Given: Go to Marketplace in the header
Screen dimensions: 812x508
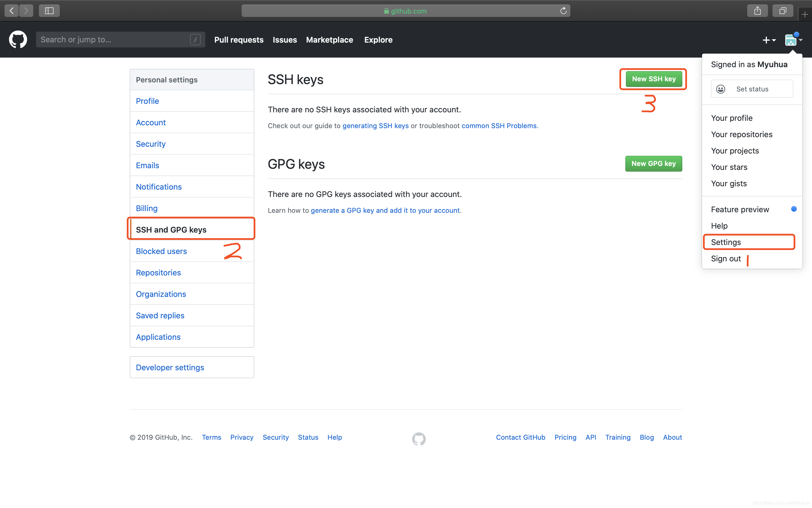Looking at the screenshot, I should [x=330, y=40].
